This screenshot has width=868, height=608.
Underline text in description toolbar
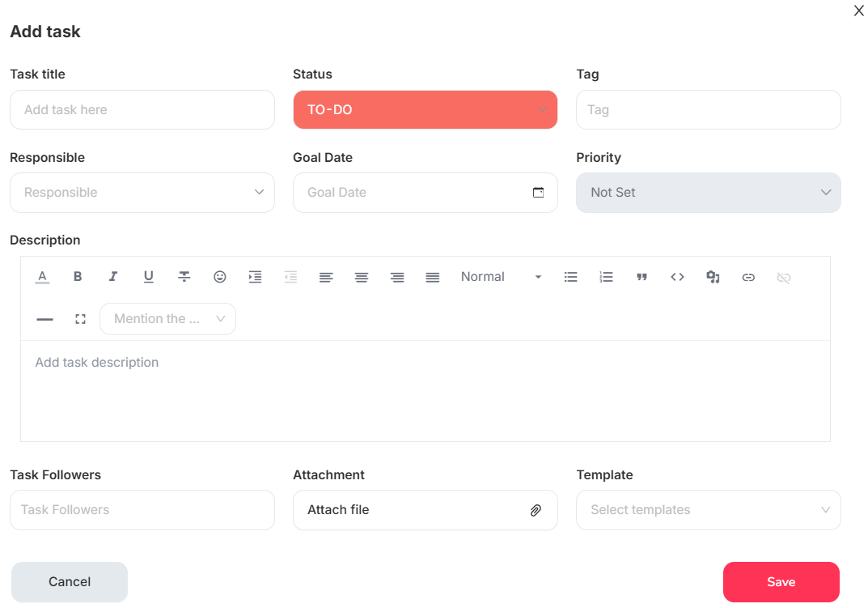149,276
